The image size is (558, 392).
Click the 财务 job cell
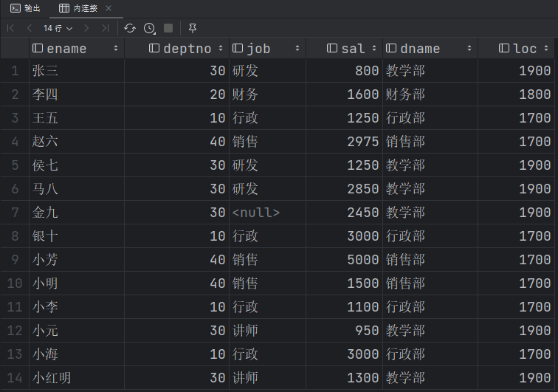point(268,94)
